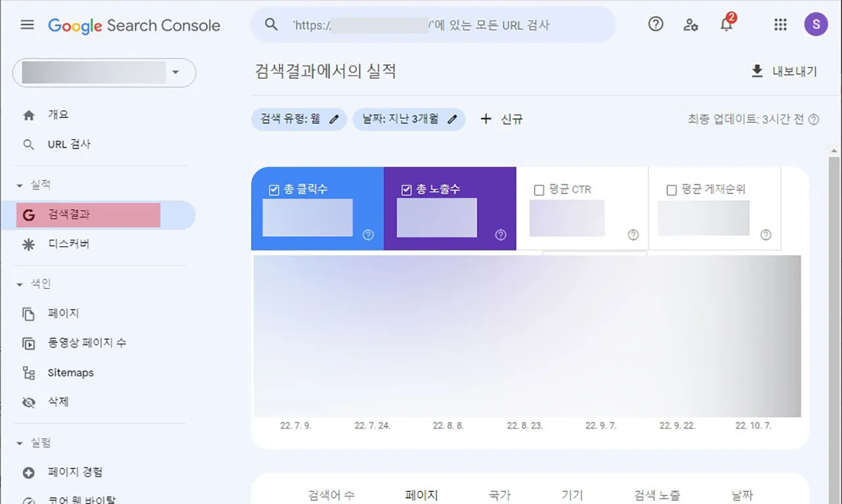Switch to the 기기 tab
The image size is (842, 504).
[x=572, y=495]
